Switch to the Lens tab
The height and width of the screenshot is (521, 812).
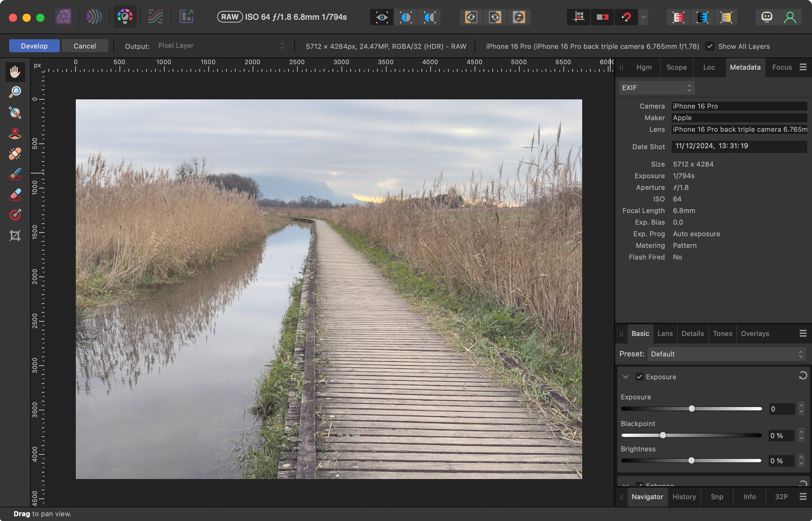pos(665,334)
